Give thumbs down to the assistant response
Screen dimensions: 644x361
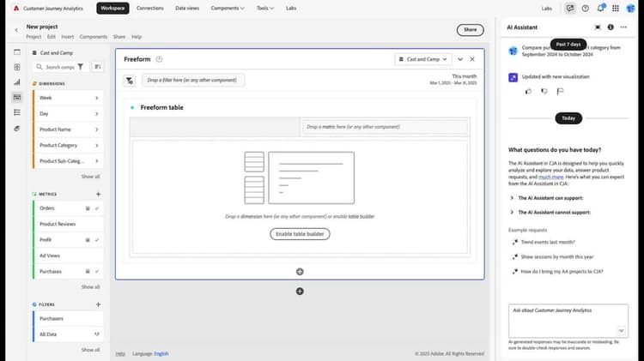coord(544,91)
